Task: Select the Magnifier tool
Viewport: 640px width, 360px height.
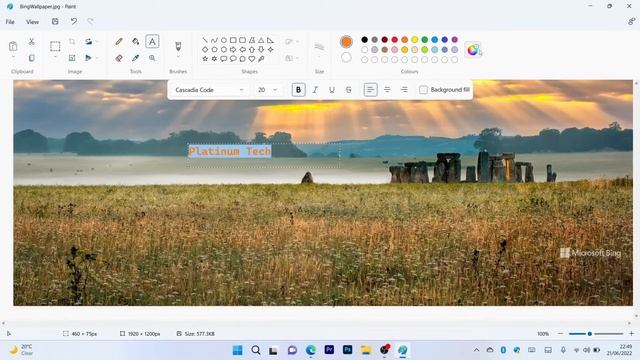Action: [x=152, y=58]
